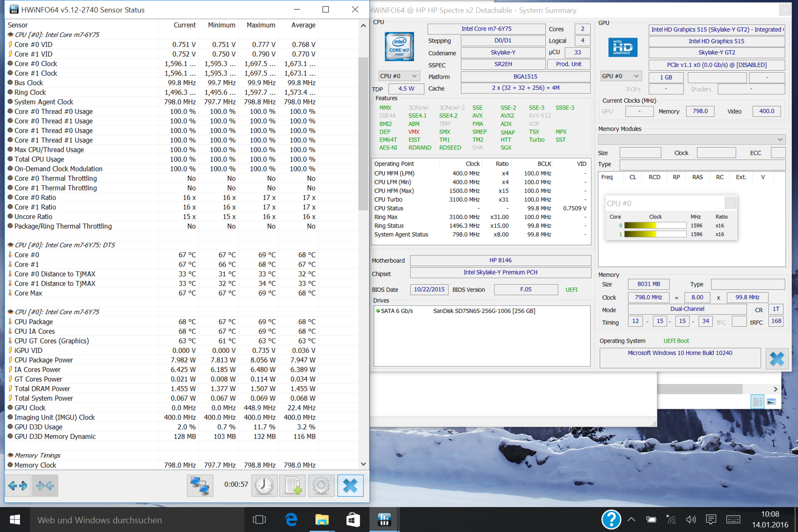Click the Windows search box on taskbar
The width and height of the screenshot is (798, 532).
tap(137, 520)
